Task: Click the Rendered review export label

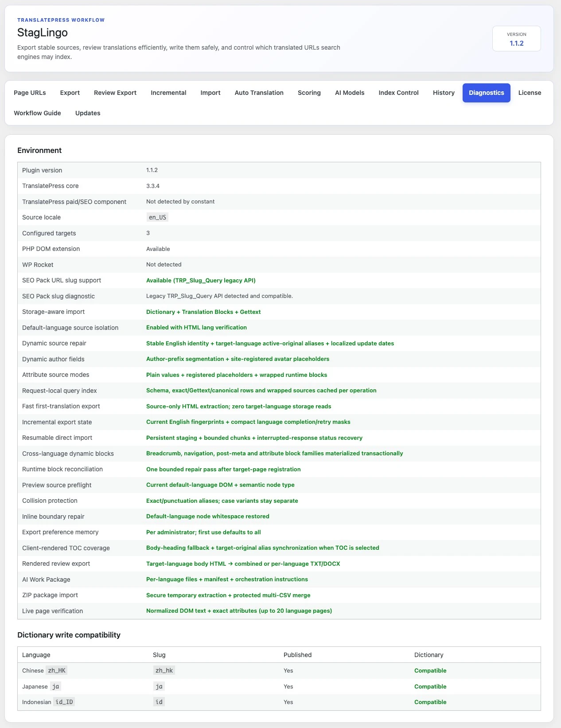Action: tap(56, 564)
